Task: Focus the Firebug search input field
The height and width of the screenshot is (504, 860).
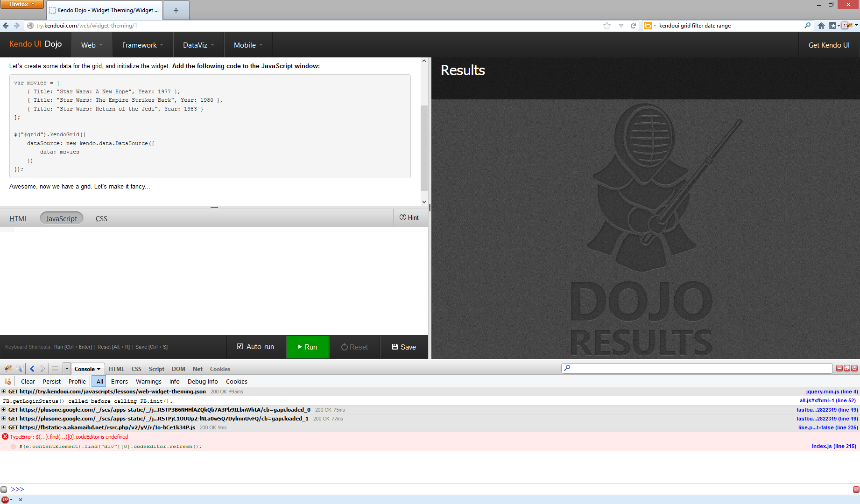Action: click(697, 368)
